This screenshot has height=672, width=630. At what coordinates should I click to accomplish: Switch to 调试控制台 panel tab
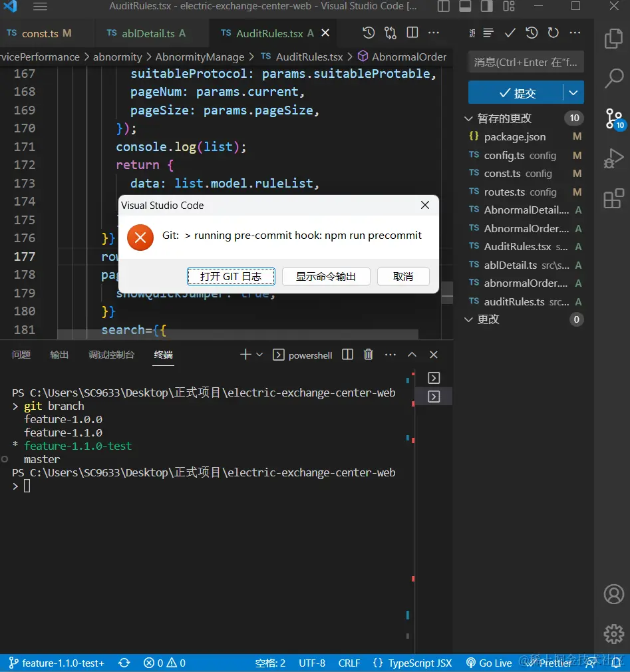tap(111, 355)
